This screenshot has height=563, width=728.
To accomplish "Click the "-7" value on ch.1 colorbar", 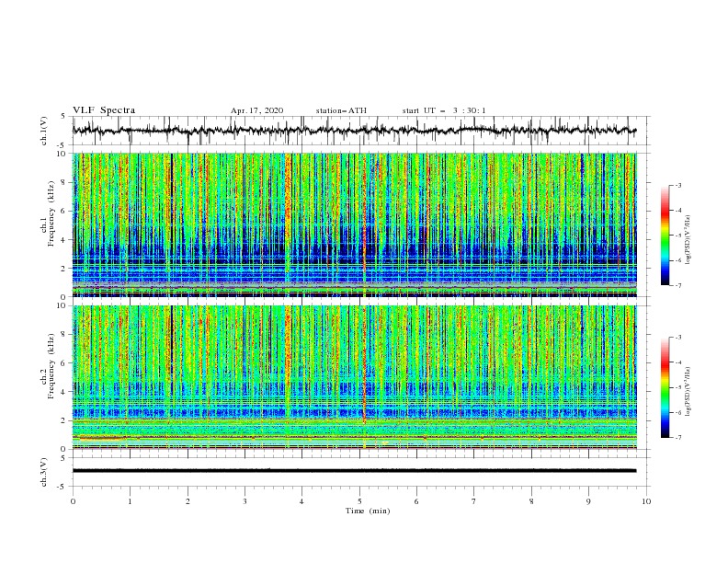I will coord(677,285).
